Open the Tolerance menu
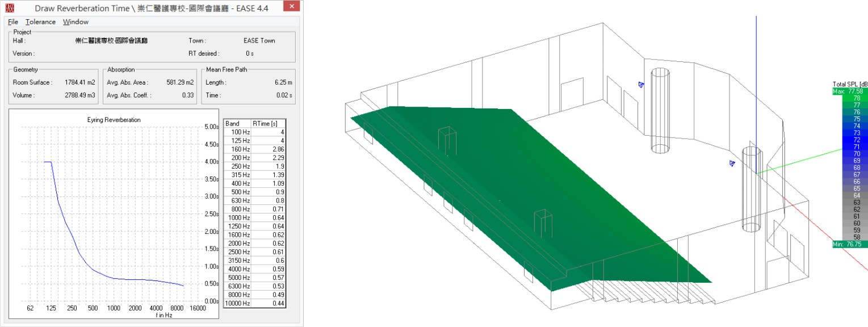Viewport: 868px width, 327px height. tap(40, 22)
